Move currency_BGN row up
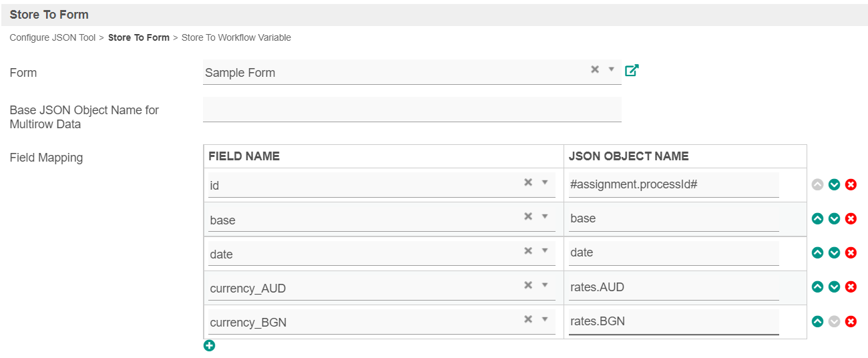The width and height of the screenshot is (868, 358). (817, 321)
